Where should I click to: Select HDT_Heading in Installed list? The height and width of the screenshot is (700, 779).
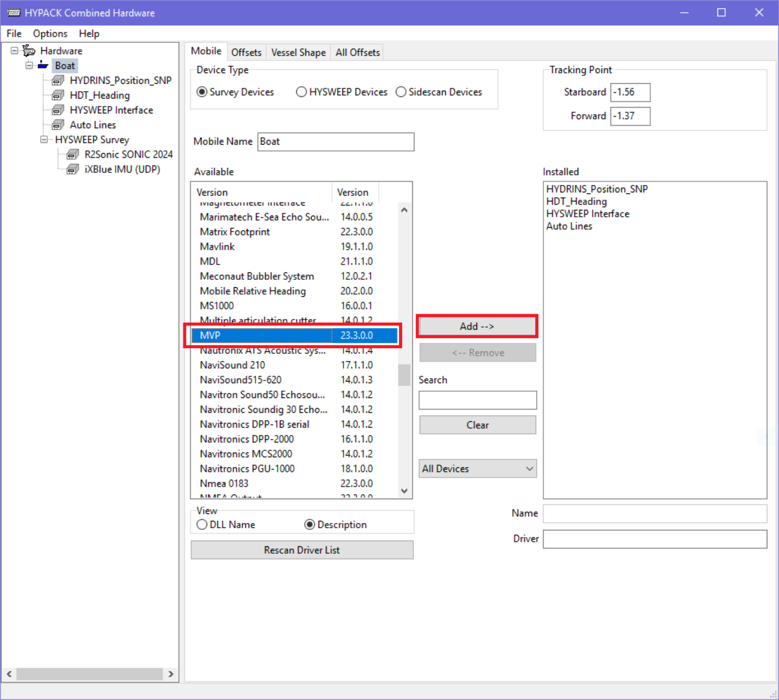(x=577, y=201)
